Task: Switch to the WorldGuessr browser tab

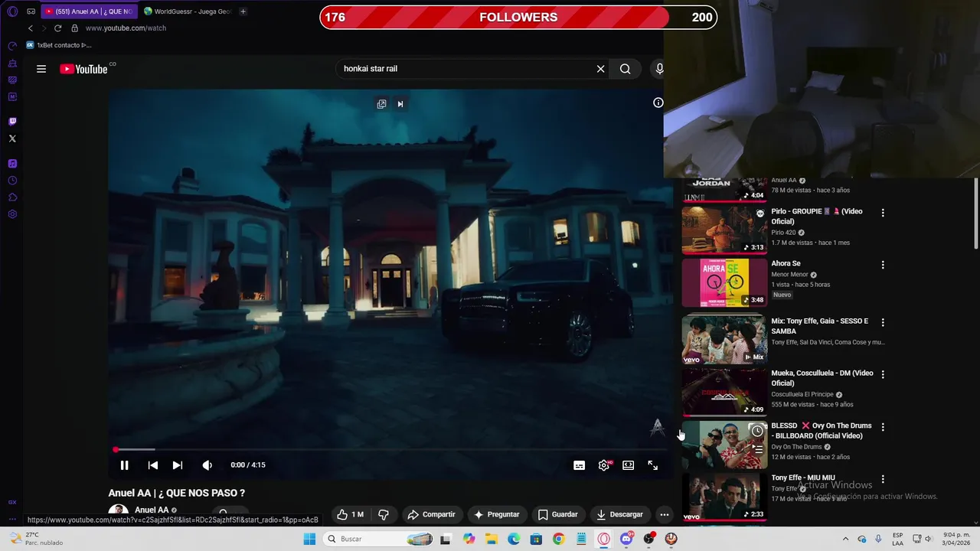Action: (188, 11)
